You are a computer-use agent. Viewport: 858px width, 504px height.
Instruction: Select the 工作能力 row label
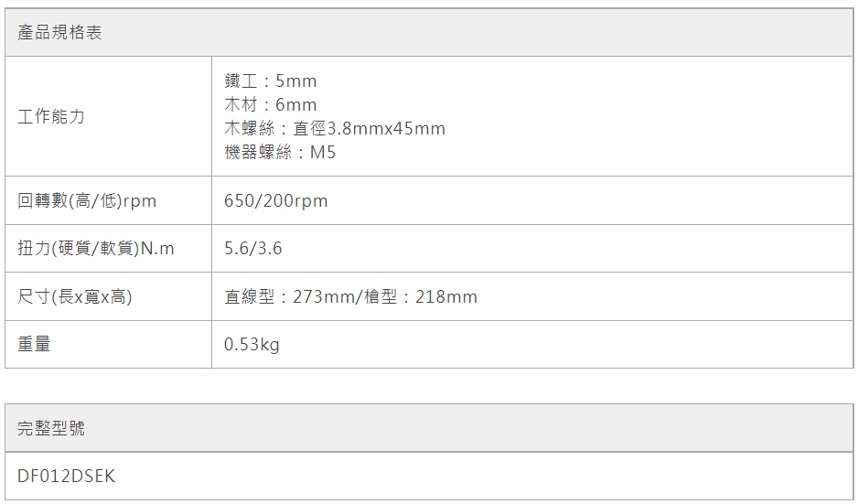(x=51, y=117)
